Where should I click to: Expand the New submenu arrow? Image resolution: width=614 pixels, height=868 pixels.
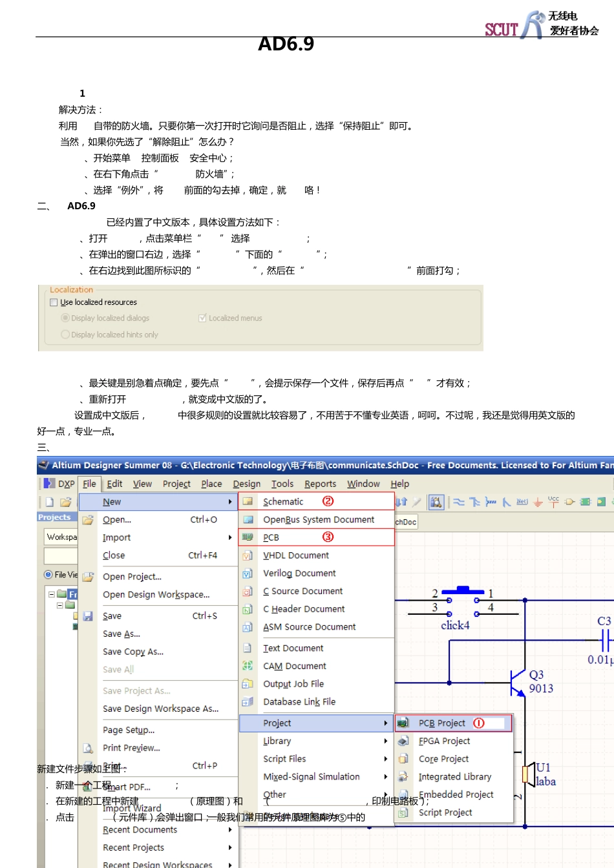click(x=230, y=502)
